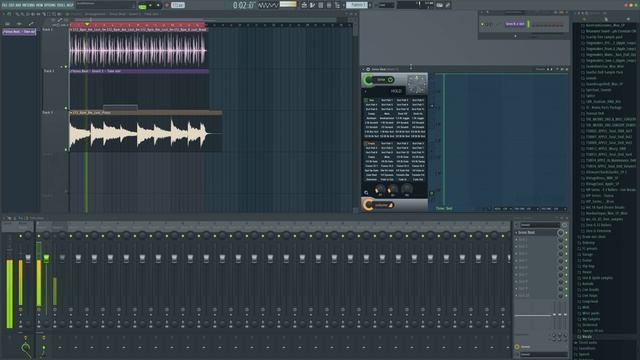The width and height of the screenshot is (640, 360).
Task: Click the Gross Beat slot mix level knob
Action: 560,233
